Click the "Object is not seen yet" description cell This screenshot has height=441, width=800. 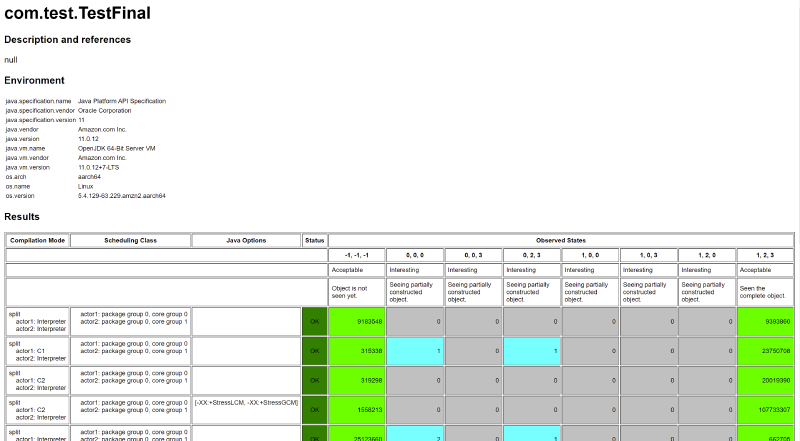(357, 291)
